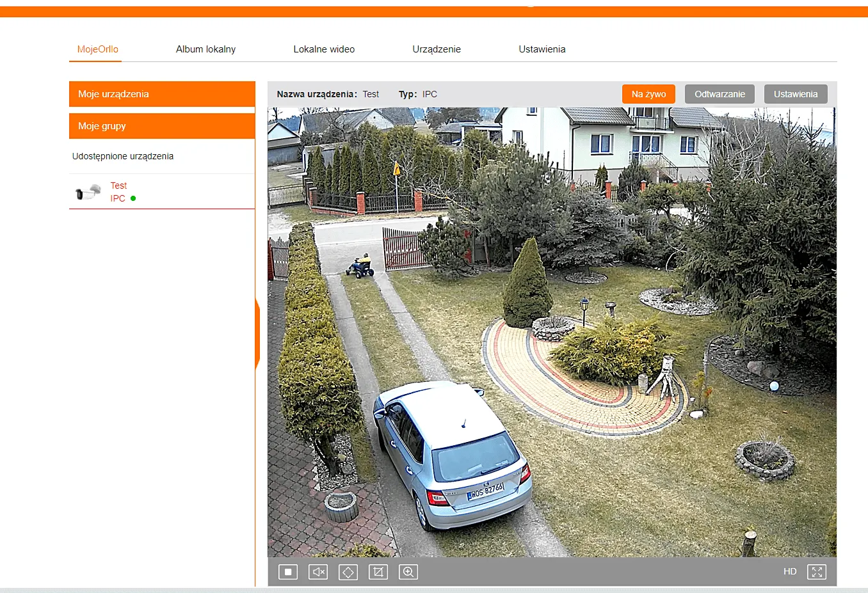Open the PTZ direction control icon
Image resolution: width=868 pixels, height=593 pixels.
click(x=348, y=572)
